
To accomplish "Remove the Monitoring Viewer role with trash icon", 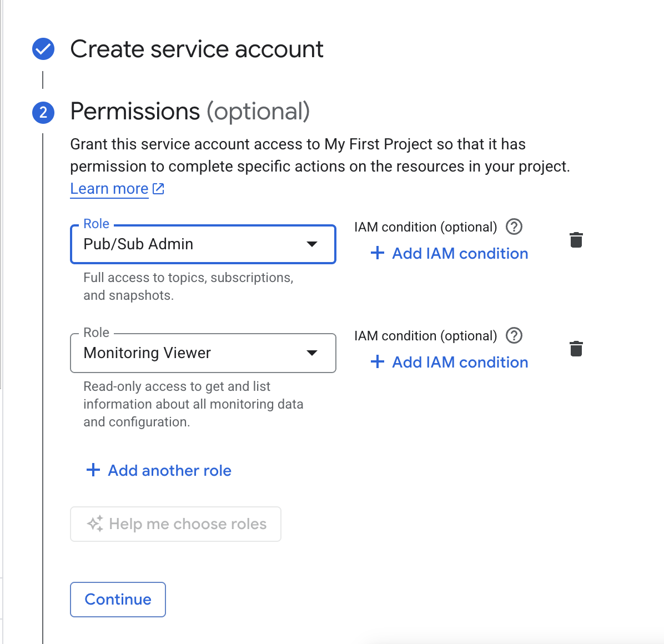I will [x=576, y=349].
